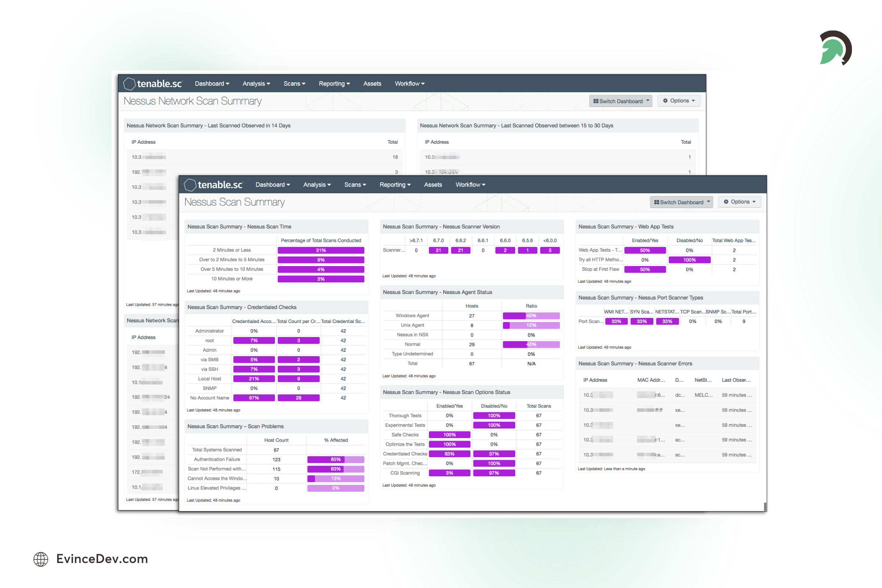Click the EvinceDev globe icon
The width and height of the screenshot is (882, 588).
(x=40, y=559)
